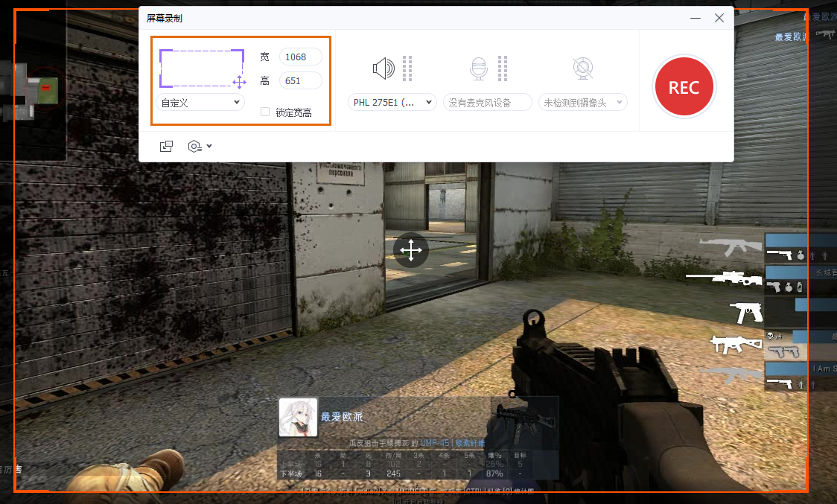Open the 未检测到摄像头 camera dropdown
Viewport: 837px width, 504px height.
tap(583, 103)
